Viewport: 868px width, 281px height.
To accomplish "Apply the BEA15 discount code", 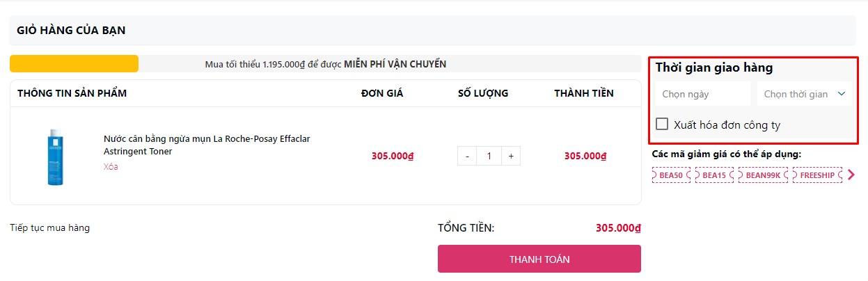I will [x=714, y=175].
